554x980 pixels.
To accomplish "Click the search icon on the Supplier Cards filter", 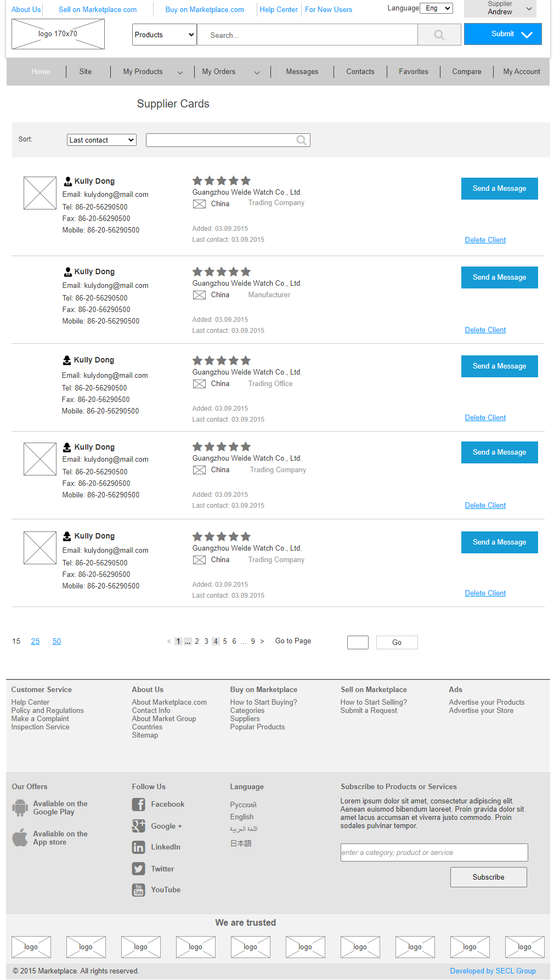I will 301,140.
